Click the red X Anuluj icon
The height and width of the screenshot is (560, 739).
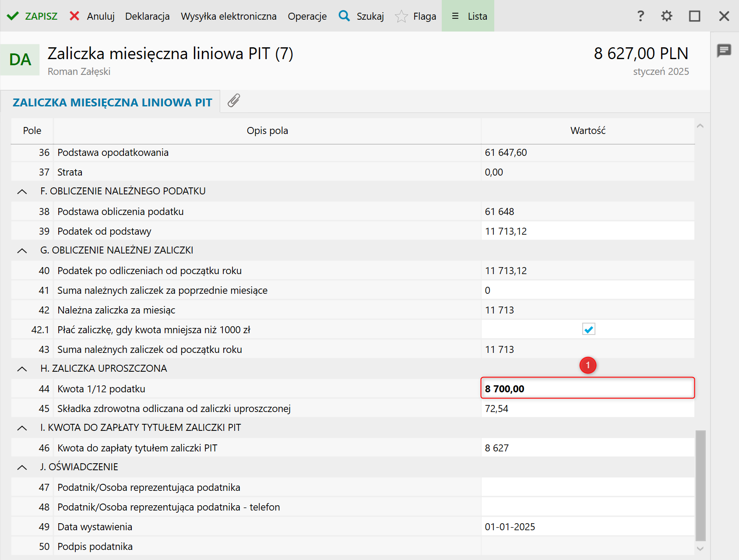[74, 16]
